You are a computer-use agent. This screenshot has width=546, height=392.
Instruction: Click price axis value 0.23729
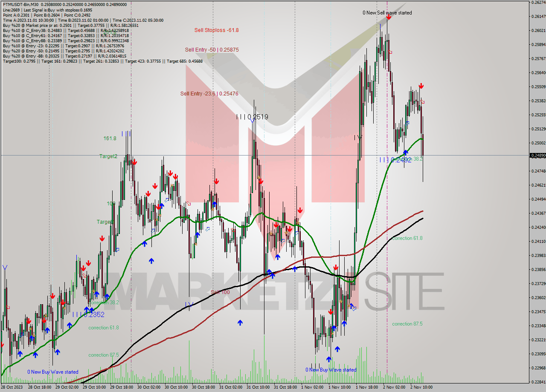pyautogui.click(x=538, y=284)
